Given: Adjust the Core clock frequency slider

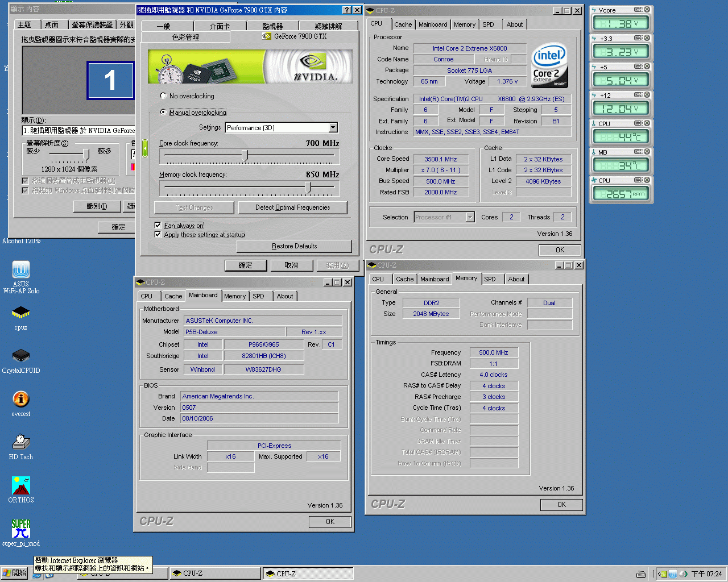Looking at the screenshot, I should pos(245,155).
